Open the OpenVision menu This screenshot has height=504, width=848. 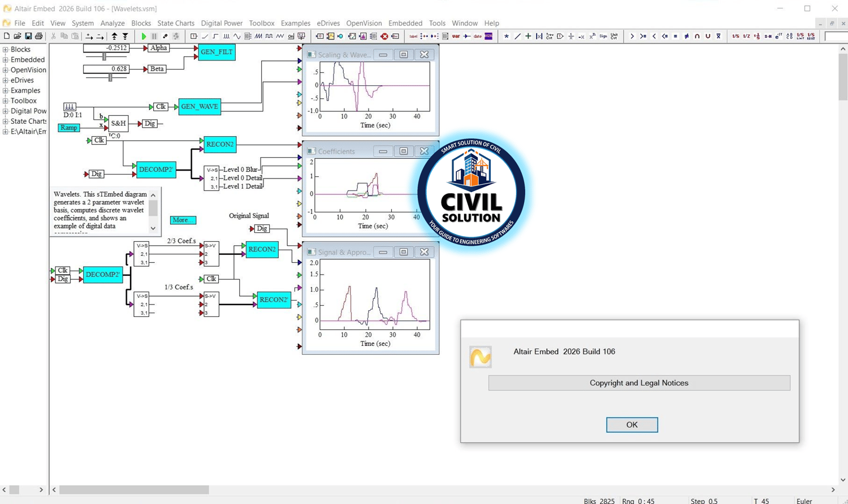click(364, 23)
